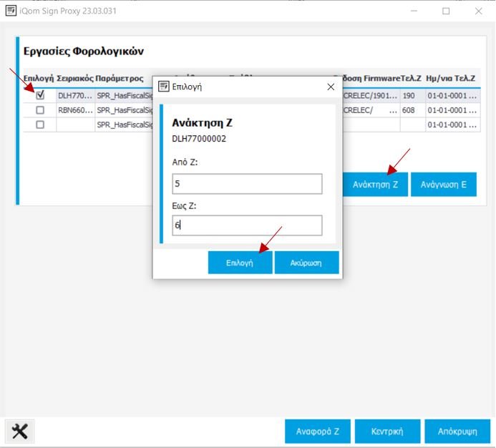Focus the Από Ζ input field
The width and height of the screenshot is (496, 448).
click(247, 184)
